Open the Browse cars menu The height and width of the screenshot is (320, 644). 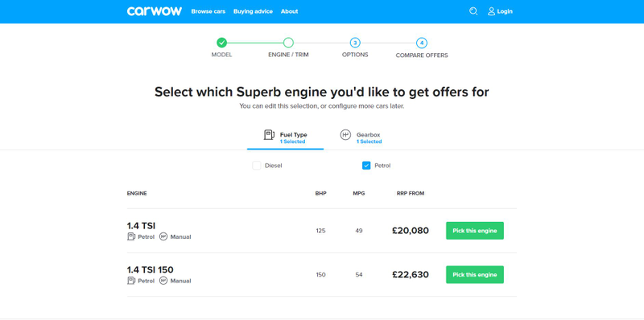point(208,11)
